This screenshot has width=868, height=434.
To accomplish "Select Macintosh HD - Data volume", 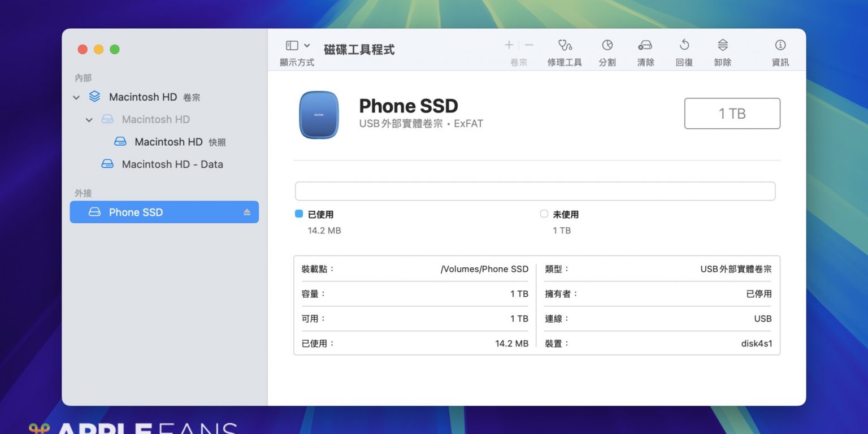I will [172, 164].
